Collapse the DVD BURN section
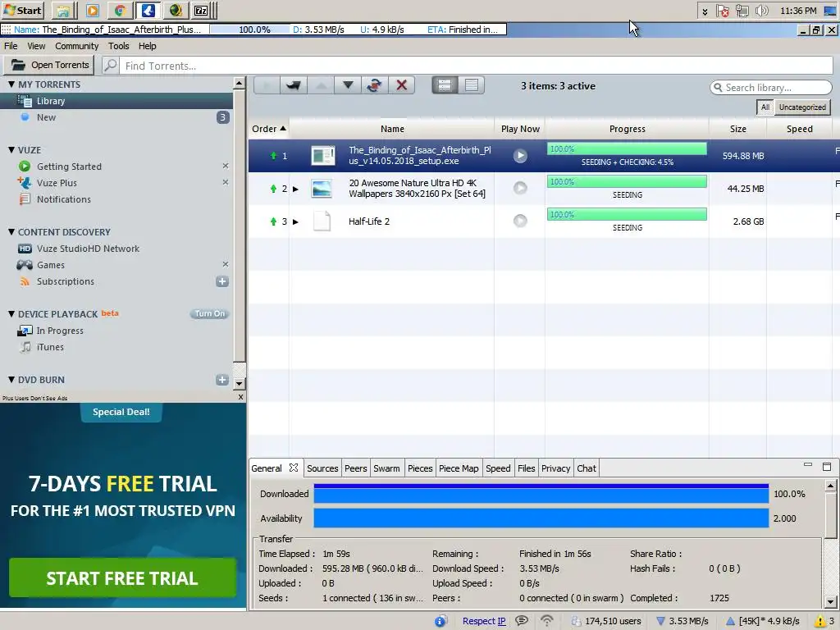This screenshot has height=630, width=840. coord(11,380)
